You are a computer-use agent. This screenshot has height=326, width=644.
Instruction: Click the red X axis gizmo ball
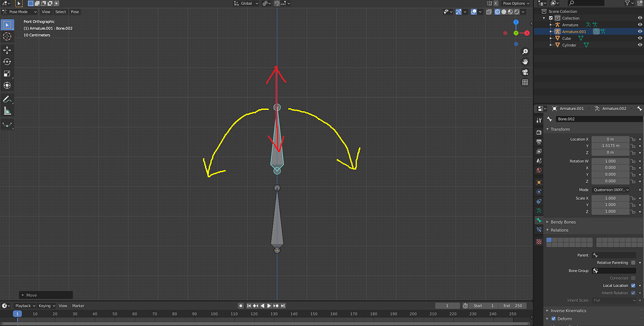coord(527,33)
